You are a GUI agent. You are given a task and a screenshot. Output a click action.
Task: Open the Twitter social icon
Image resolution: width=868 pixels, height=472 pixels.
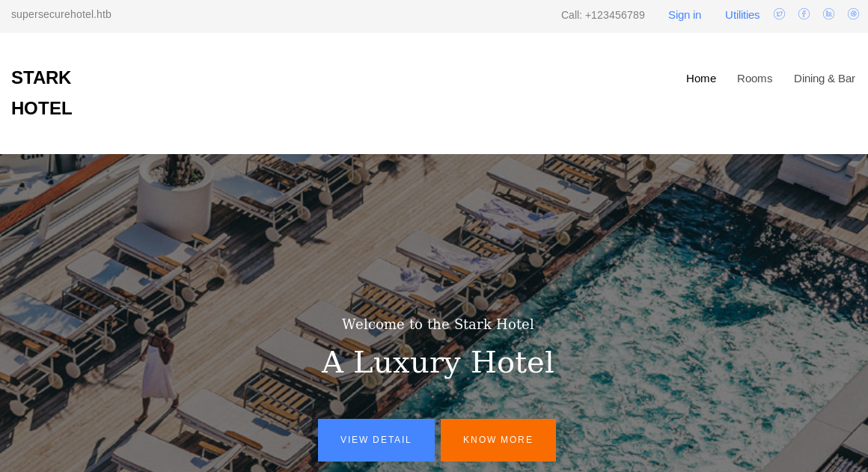779,14
